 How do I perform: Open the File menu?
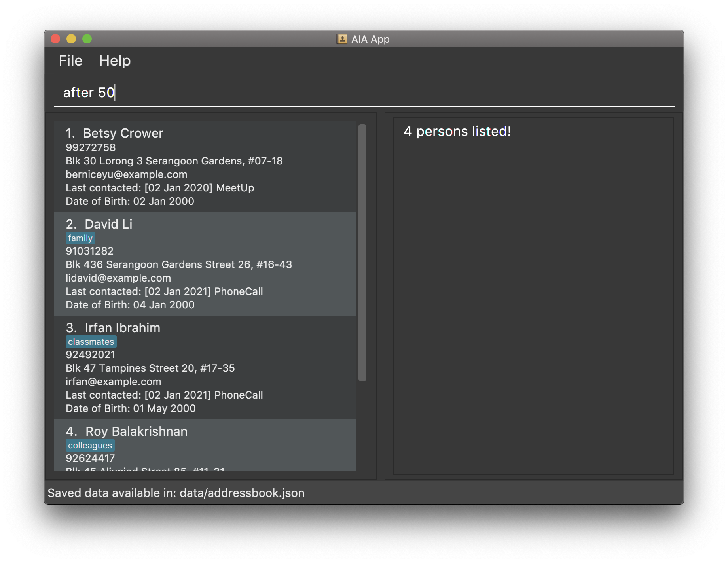pyautogui.click(x=70, y=60)
